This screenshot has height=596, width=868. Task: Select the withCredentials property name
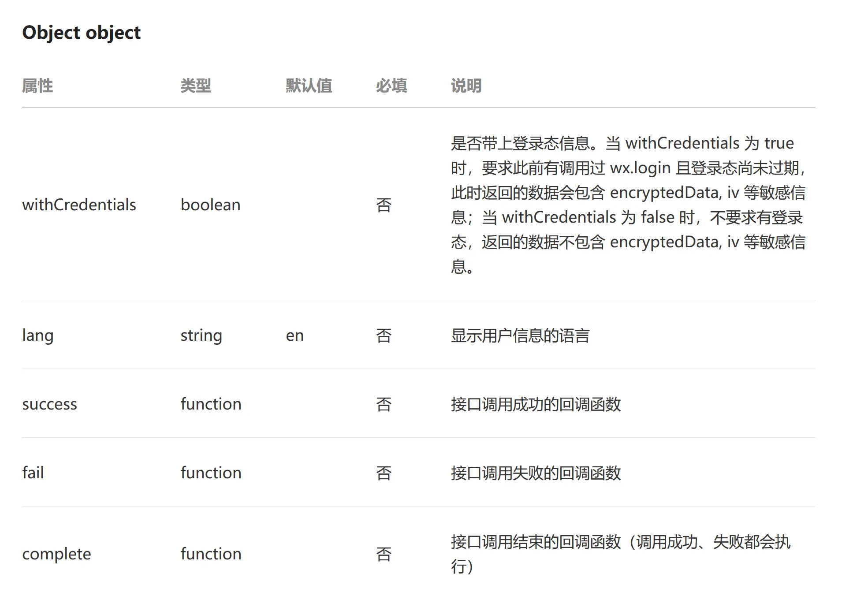(79, 205)
